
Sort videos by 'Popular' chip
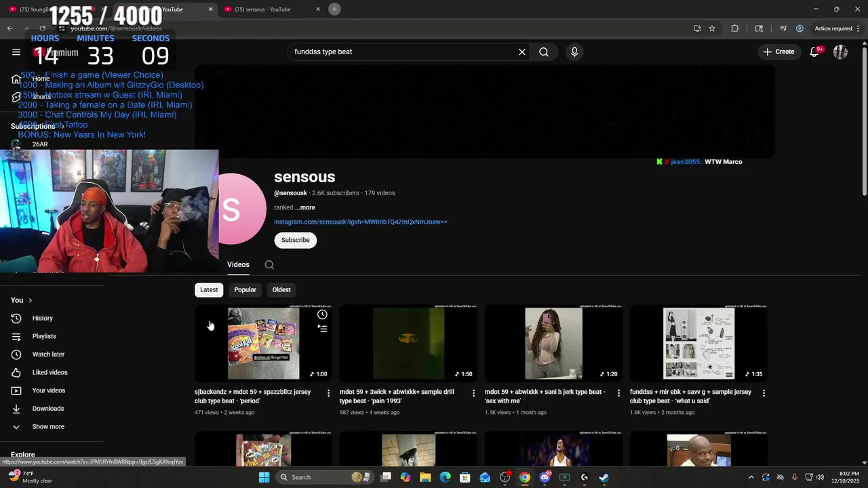click(x=245, y=289)
